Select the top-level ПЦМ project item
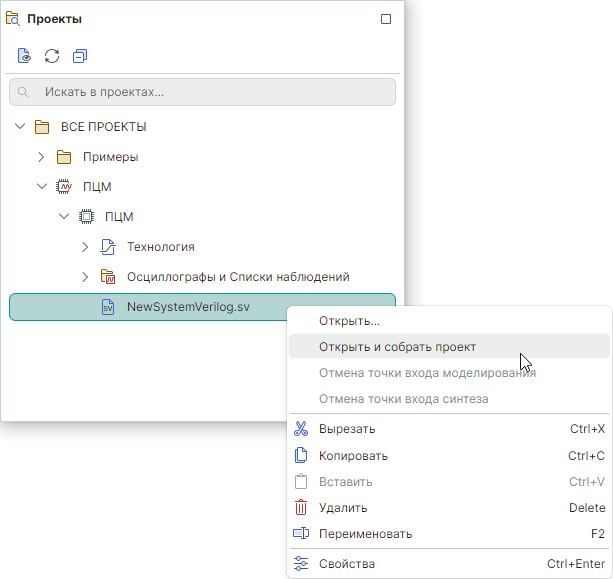Viewport: 613px width, 579px height. tap(97, 187)
